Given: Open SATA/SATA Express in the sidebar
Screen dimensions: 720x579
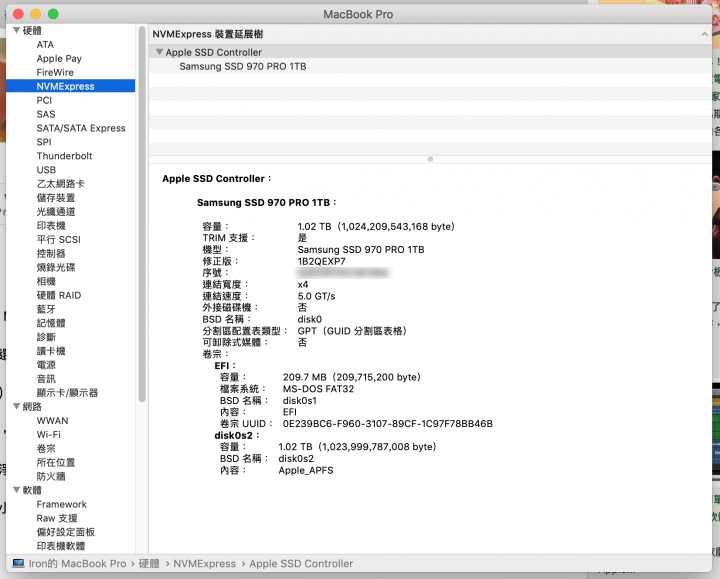Looking at the screenshot, I should coord(81,128).
